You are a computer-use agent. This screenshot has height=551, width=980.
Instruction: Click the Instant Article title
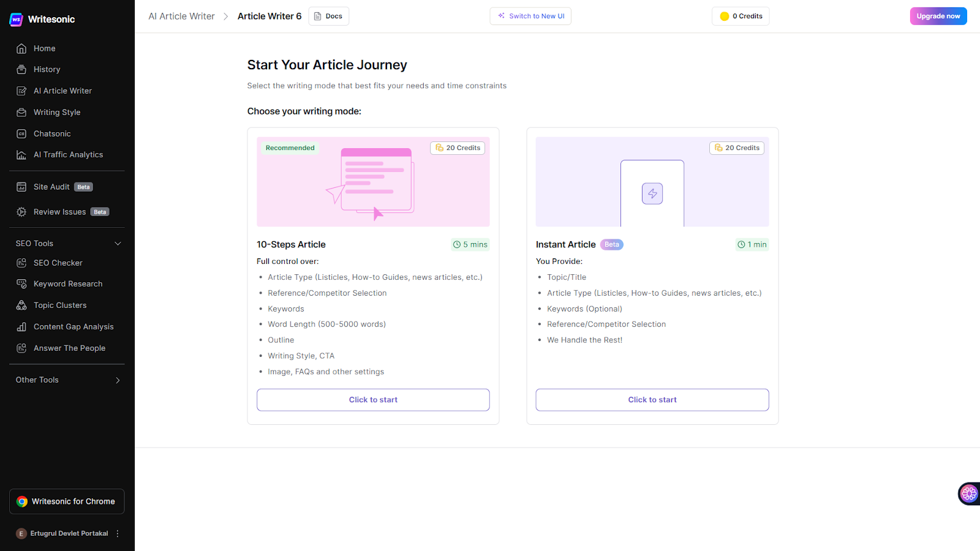(565, 245)
